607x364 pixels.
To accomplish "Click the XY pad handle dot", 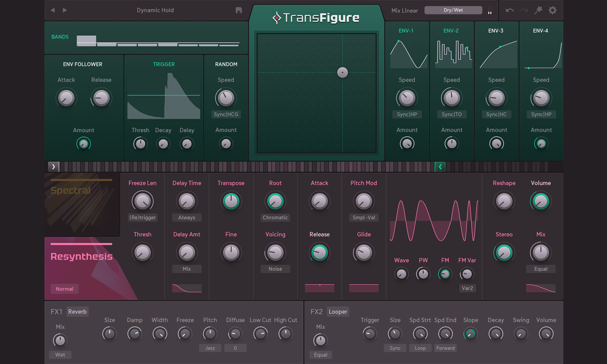I will (342, 72).
